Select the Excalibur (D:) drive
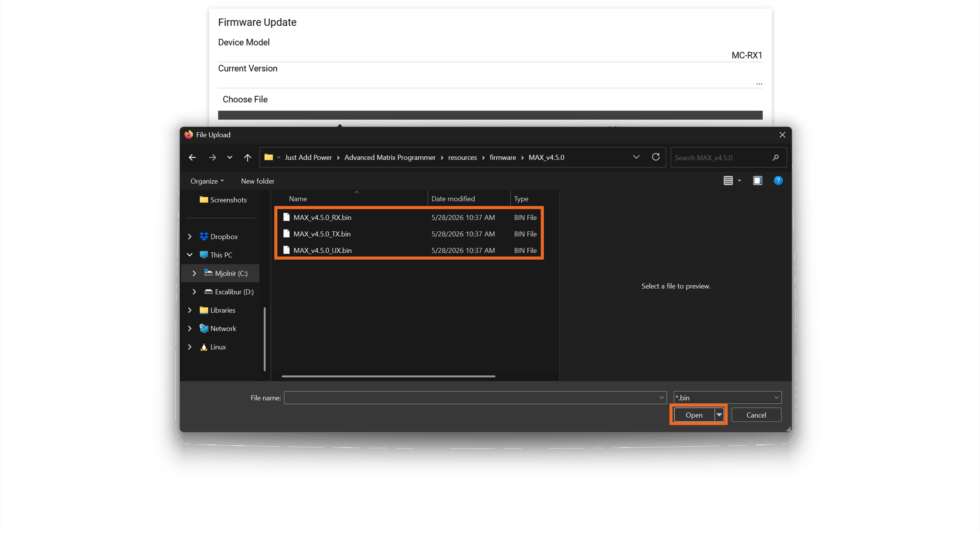 229,292
